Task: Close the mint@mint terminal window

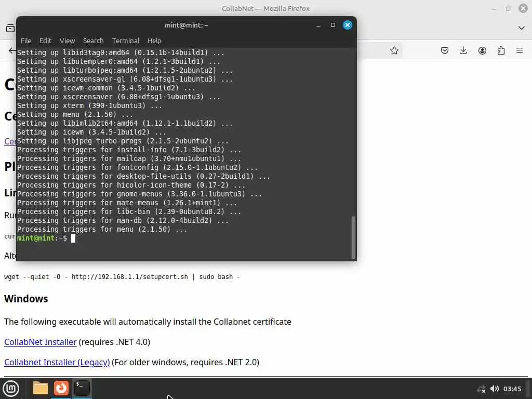Action: pos(347,25)
